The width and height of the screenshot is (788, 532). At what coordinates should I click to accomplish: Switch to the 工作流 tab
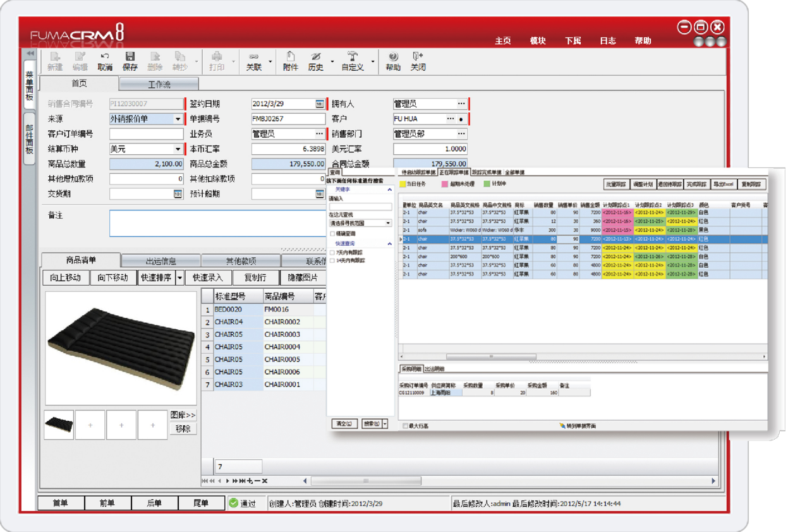[159, 84]
